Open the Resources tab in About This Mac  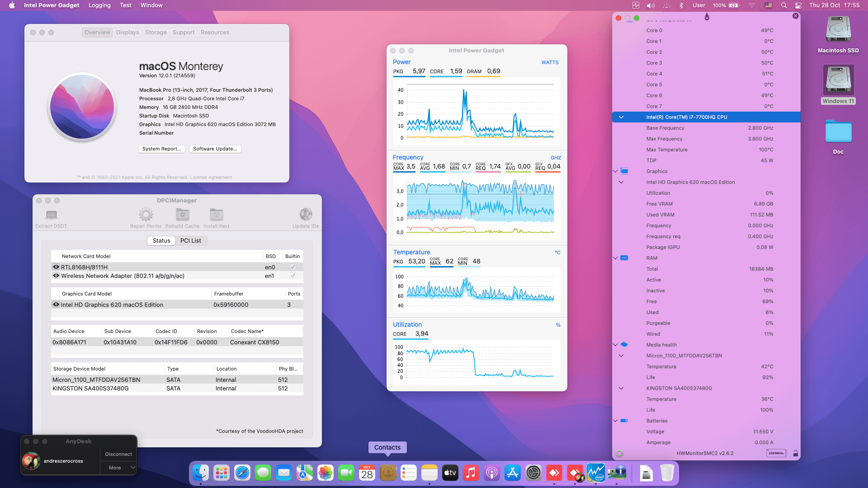point(215,33)
